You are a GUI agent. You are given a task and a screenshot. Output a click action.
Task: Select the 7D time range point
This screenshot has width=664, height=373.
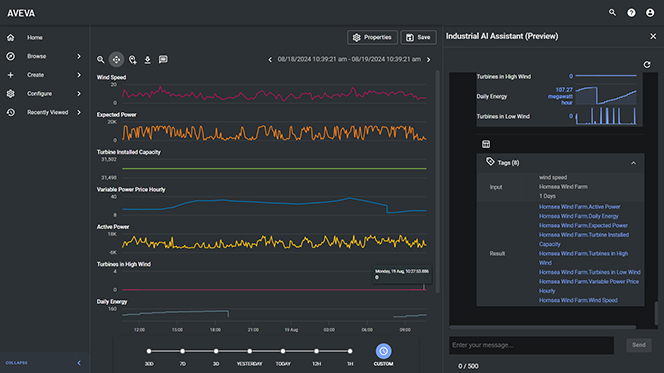coord(183,351)
